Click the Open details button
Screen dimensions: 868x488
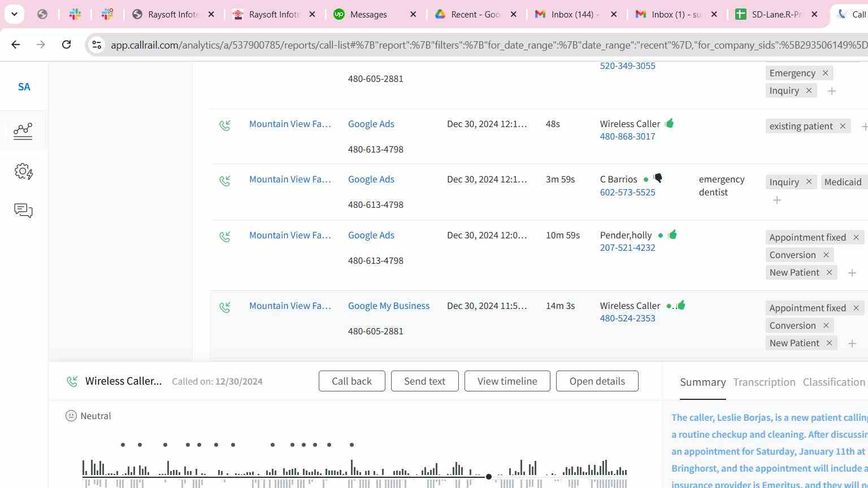(x=597, y=381)
